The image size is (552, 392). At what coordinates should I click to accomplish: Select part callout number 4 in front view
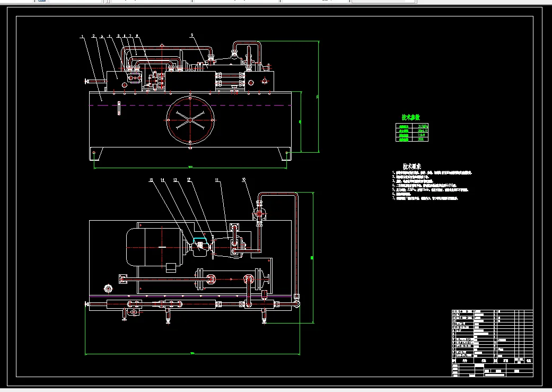coord(109,36)
